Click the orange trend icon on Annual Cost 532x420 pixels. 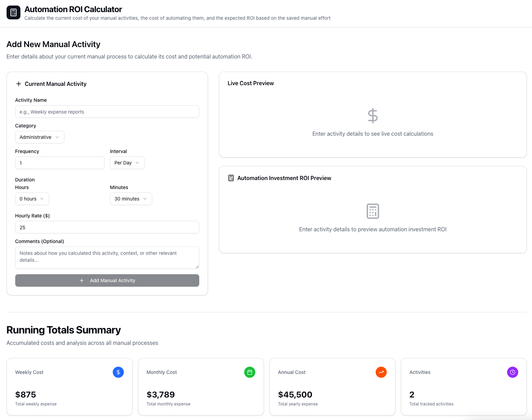click(x=381, y=372)
